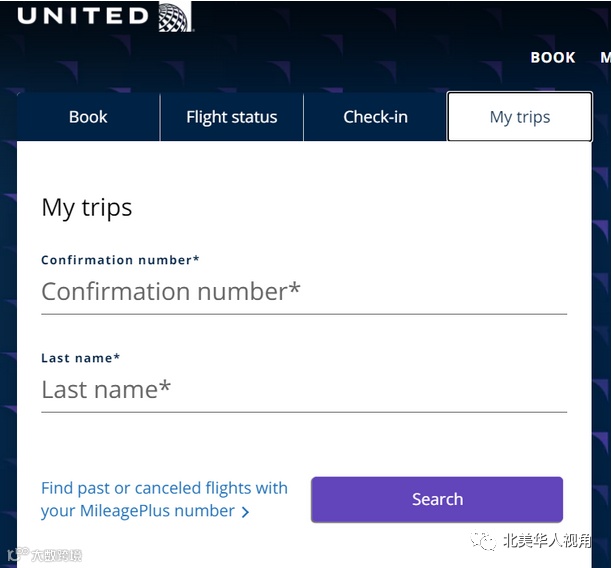This screenshot has width=612, height=568.
Task: Select the My trips tab
Action: (519, 117)
